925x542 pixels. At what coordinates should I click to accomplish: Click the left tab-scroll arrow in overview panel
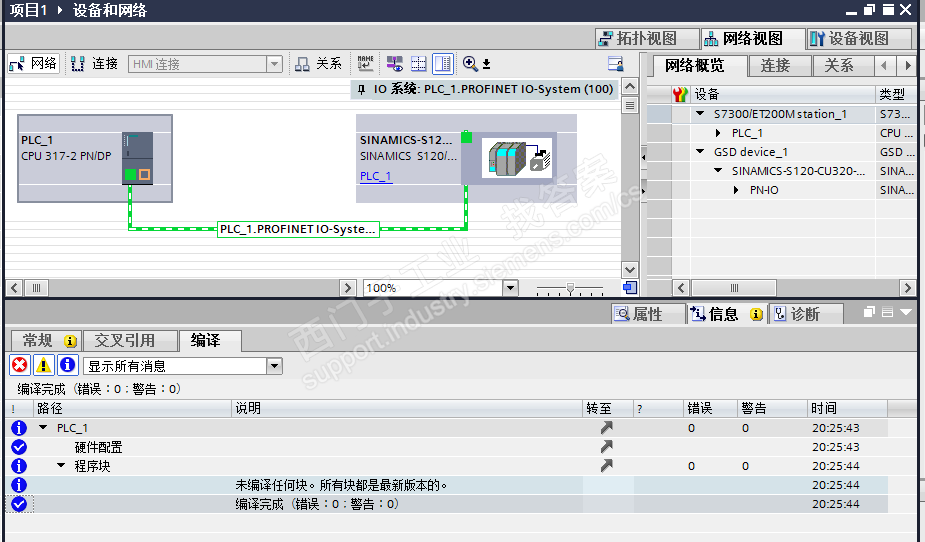pos(884,65)
